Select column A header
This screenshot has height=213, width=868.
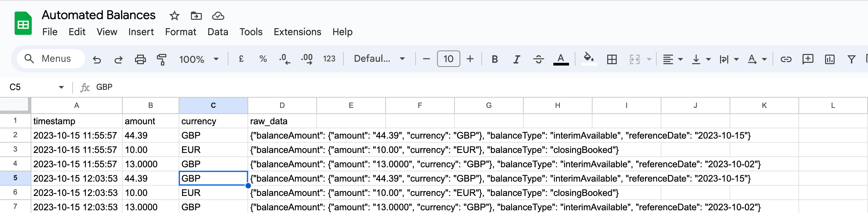pos(77,105)
